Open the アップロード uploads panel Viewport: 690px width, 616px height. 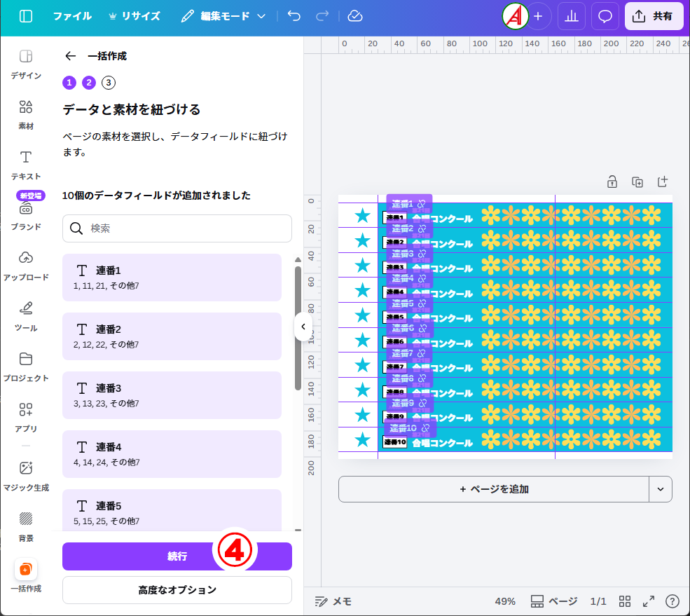26,265
